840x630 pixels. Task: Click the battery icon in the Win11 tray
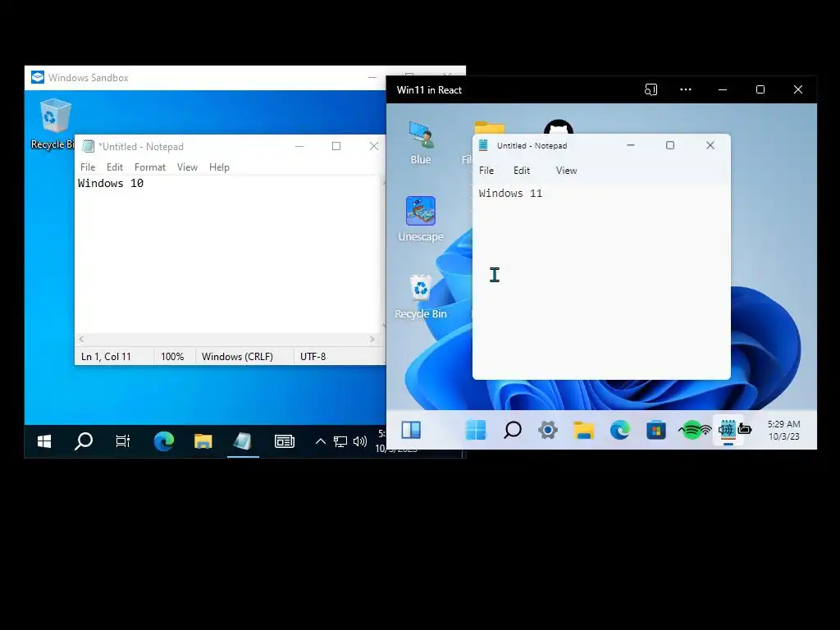pos(745,428)
